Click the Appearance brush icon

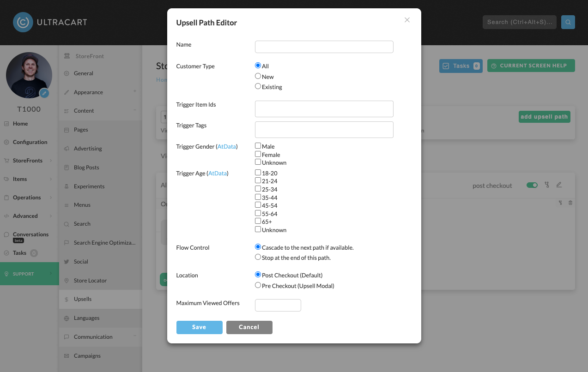pos(67,92)
